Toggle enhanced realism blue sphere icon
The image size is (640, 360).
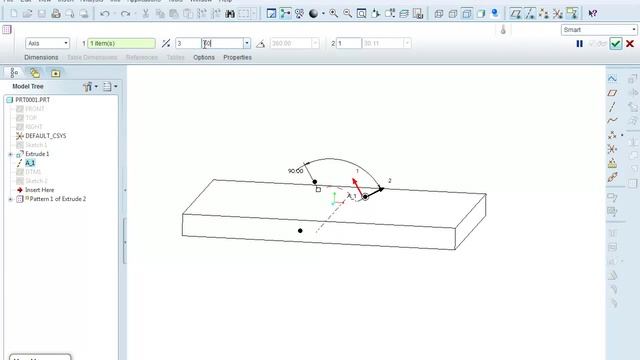coord(495,13)
